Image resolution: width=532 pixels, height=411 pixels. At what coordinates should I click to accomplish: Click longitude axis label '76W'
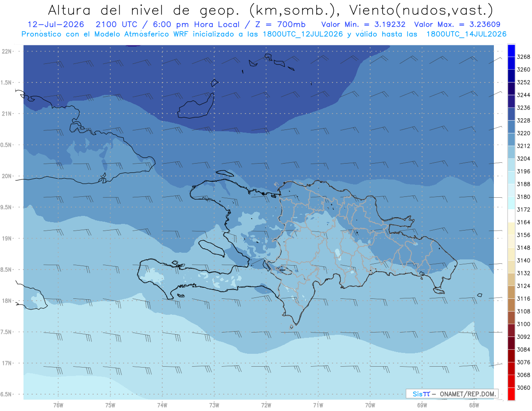58,405
